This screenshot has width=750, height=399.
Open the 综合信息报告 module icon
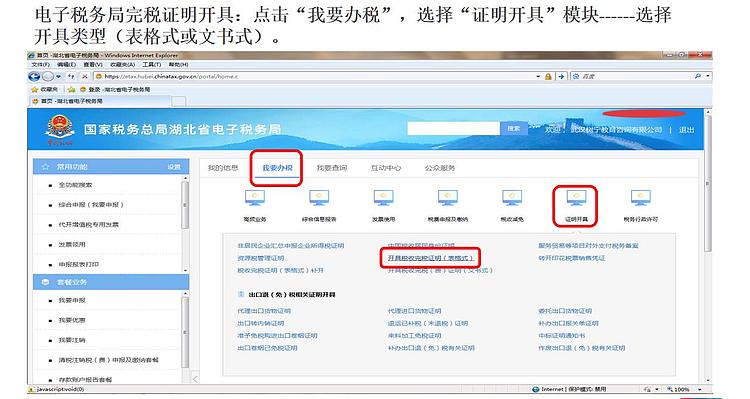319,198
